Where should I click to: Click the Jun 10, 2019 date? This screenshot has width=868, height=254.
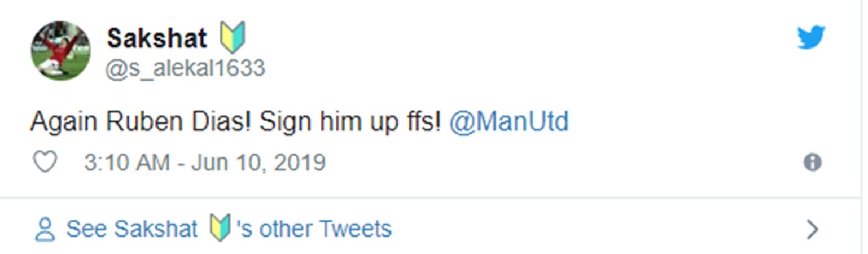(258, 163)
